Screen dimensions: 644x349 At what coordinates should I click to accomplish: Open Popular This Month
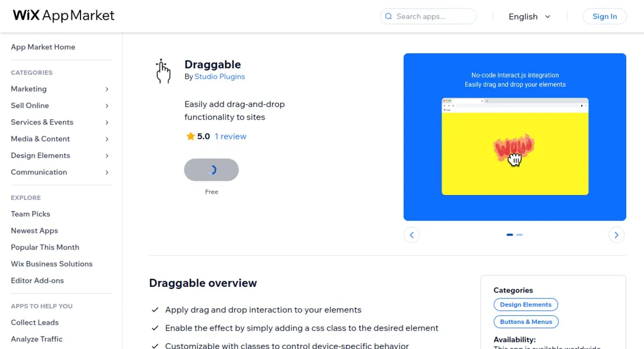coord(45,247)
